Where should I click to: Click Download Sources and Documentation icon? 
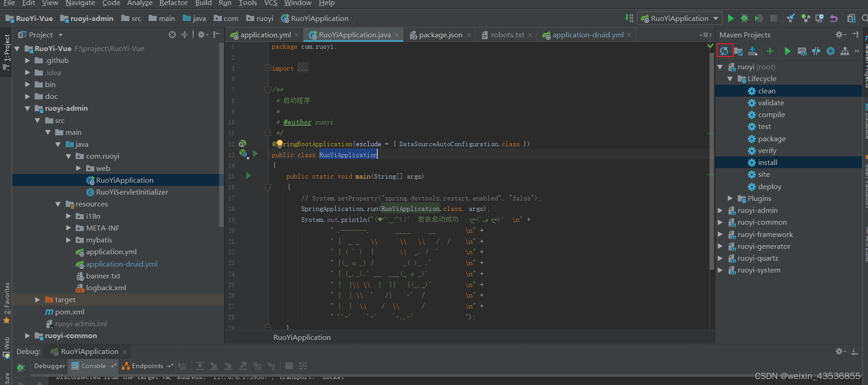pyautogui.click(x=753, y=51)
